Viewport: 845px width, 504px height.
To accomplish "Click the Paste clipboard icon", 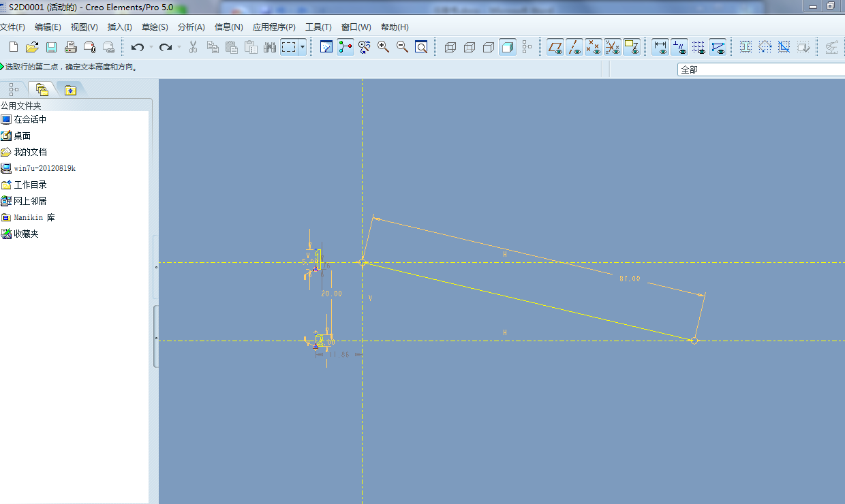I will pyautogui.click(x=232, y=47).
